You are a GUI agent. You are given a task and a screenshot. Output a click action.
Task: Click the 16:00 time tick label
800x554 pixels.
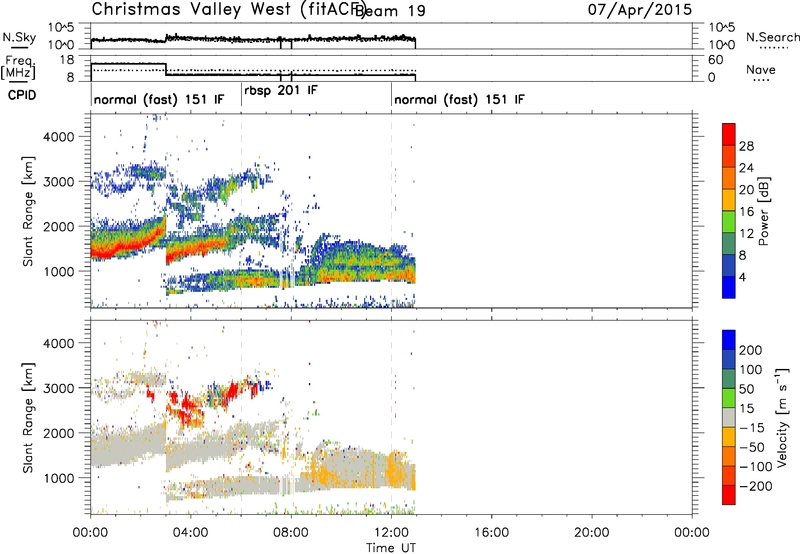[x=491, y=533]
